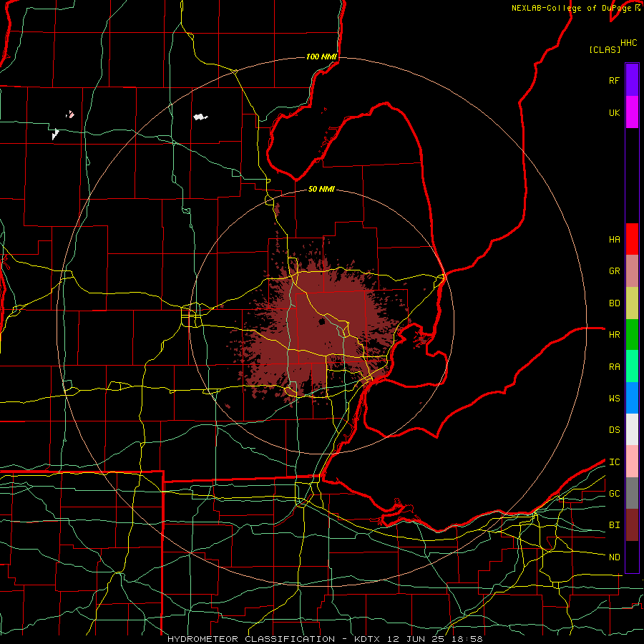The image size is (644, 644).
Task: Click the ND legend label
Action: [x=614, y=557]
